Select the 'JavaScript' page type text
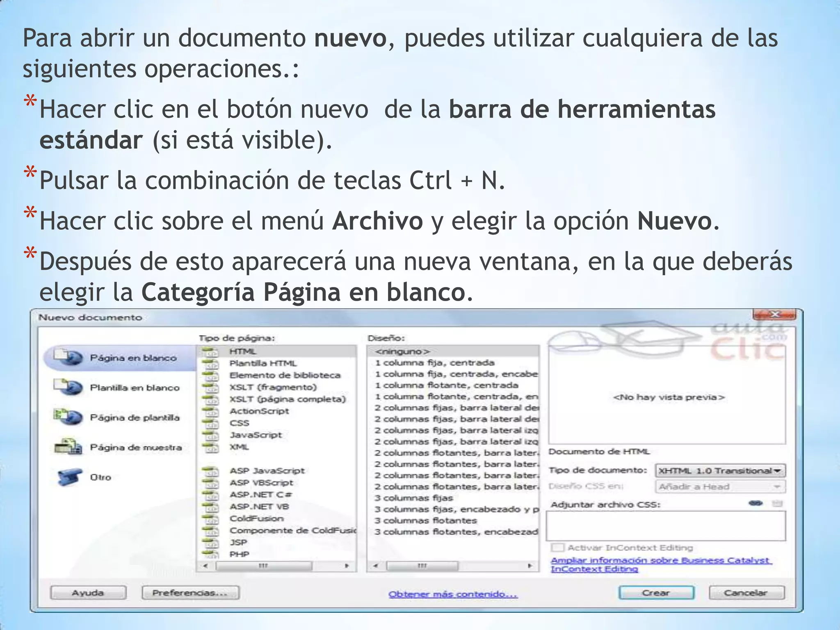Screen dimensions: 840x630 [x=256, y=435]
